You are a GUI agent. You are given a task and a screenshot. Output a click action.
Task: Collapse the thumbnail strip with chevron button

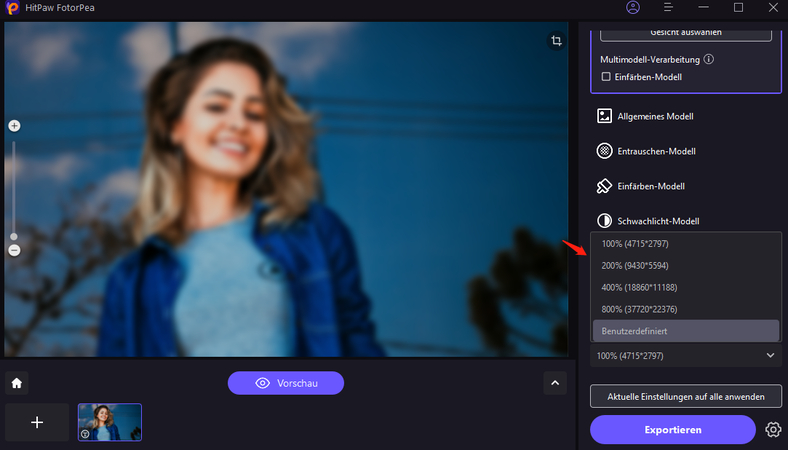click(x=555, y=383)
